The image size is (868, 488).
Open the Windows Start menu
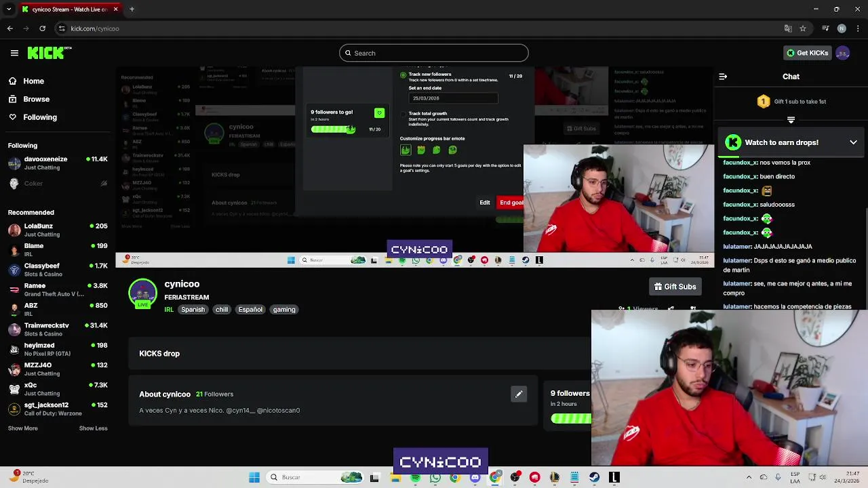(x=254, y=477)
